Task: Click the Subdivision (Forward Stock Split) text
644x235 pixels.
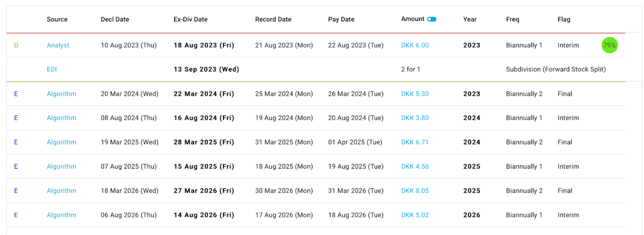Action: (556, 69)
